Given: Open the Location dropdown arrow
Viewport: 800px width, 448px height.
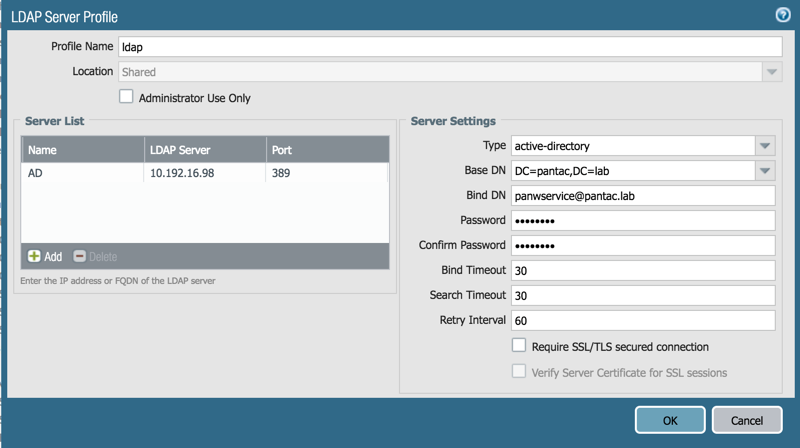Looking at the screenshot, I should coord(771,72).
